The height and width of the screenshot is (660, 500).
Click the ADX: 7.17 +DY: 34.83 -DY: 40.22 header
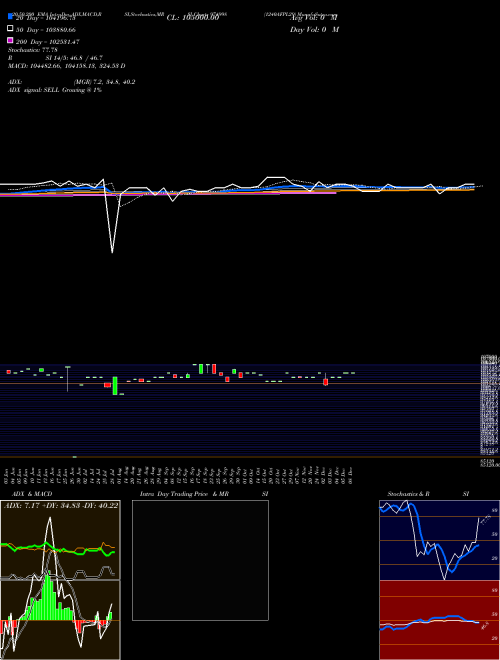pos(61,505)
